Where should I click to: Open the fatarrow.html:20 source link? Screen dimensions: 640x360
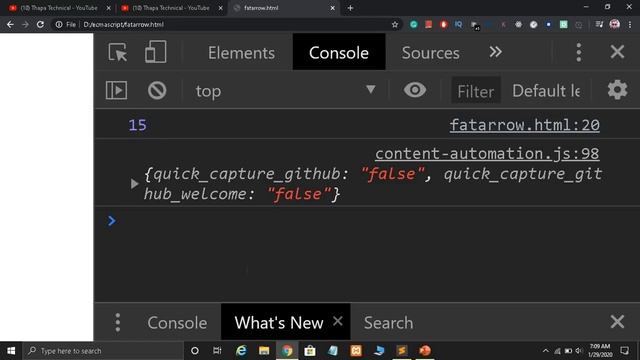point(524,125)
